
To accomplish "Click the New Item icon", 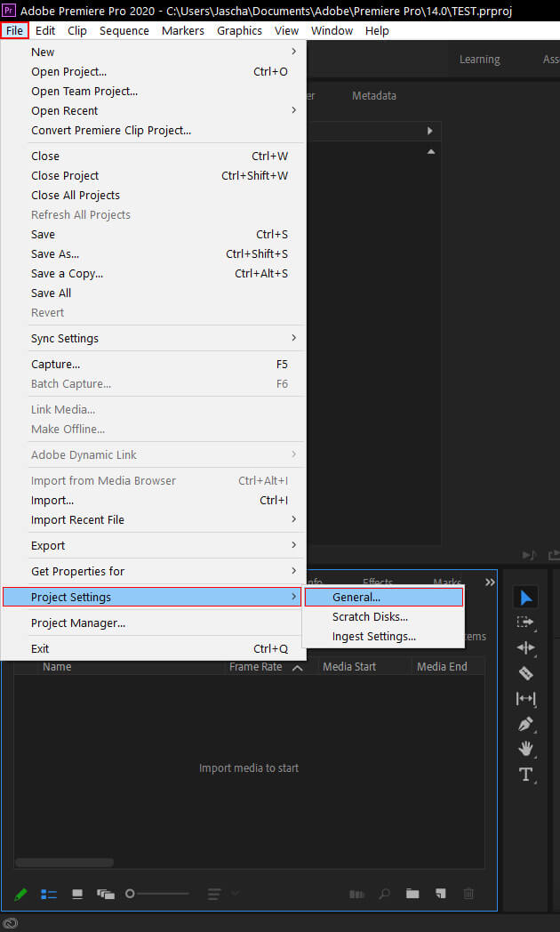I will pos(440,894).
